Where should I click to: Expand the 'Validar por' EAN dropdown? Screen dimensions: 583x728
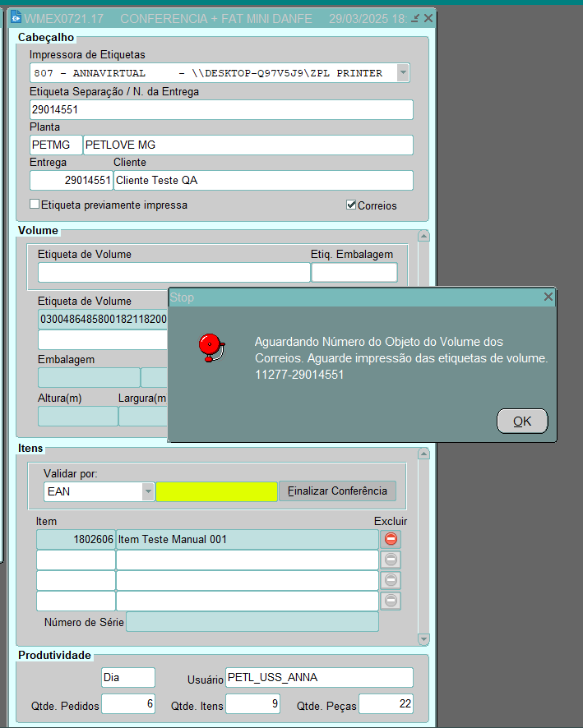tap(148, 491)
